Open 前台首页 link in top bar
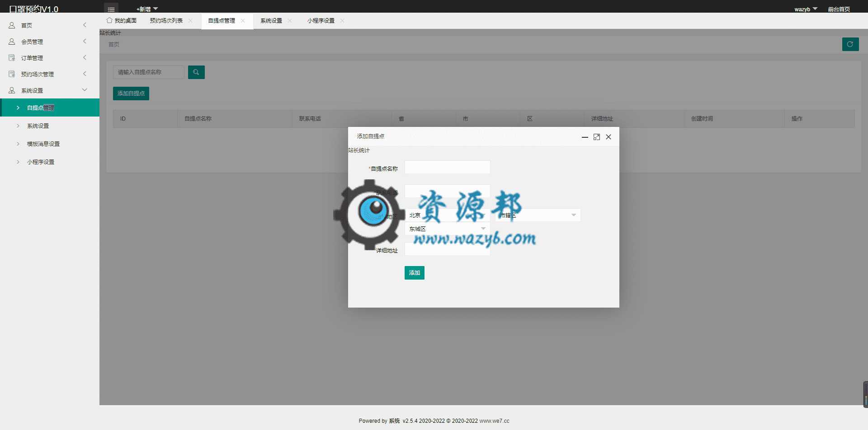 [x=839, y=9]
